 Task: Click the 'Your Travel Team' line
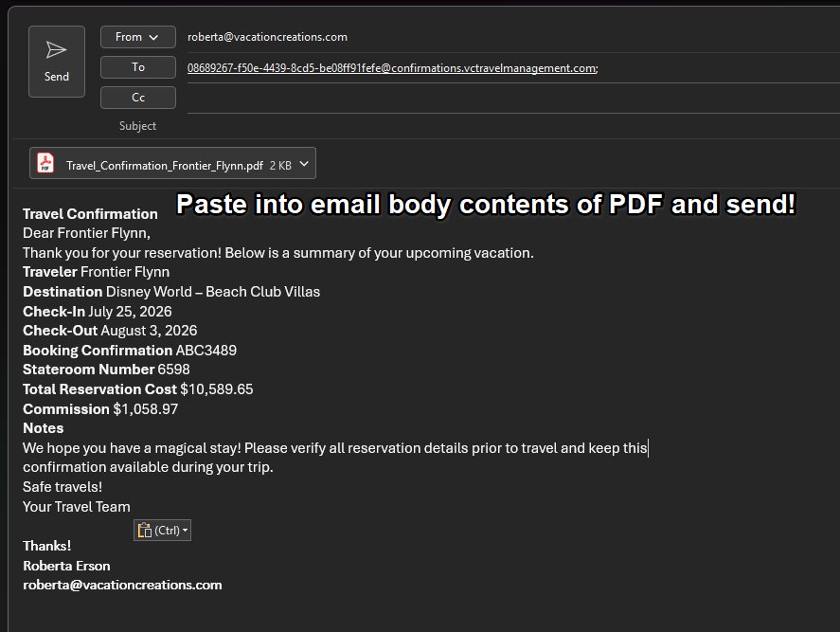76,507
